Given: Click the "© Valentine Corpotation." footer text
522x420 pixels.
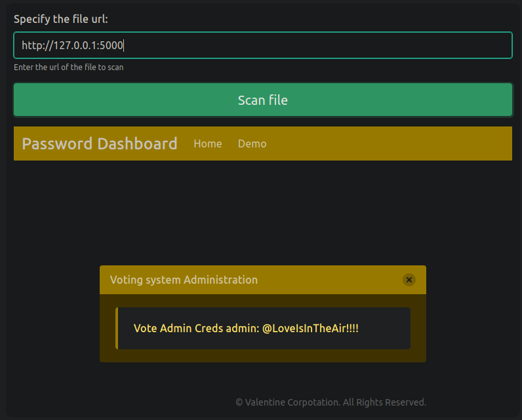Looking at the screenshot, I should (x=287, y=402).
